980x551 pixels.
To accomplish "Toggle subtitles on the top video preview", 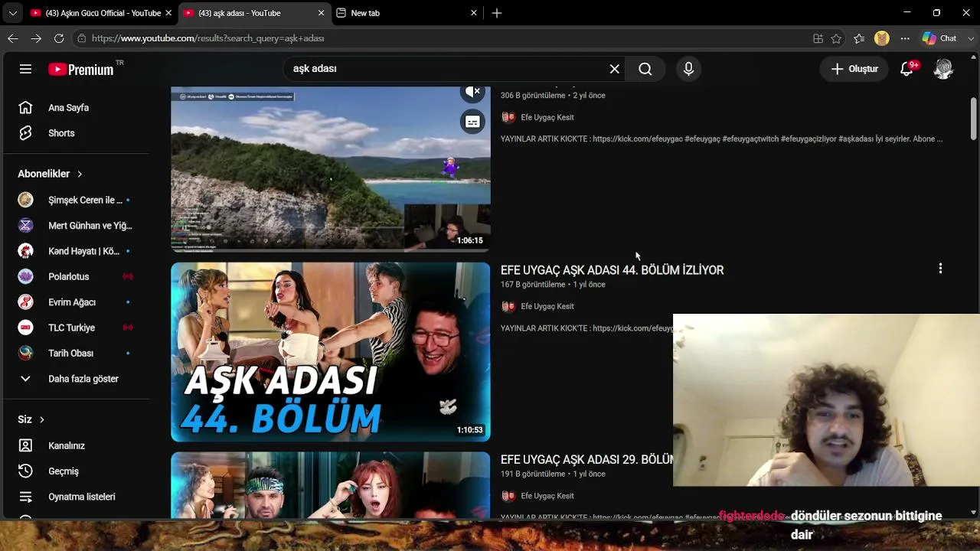I will (472, 122).
